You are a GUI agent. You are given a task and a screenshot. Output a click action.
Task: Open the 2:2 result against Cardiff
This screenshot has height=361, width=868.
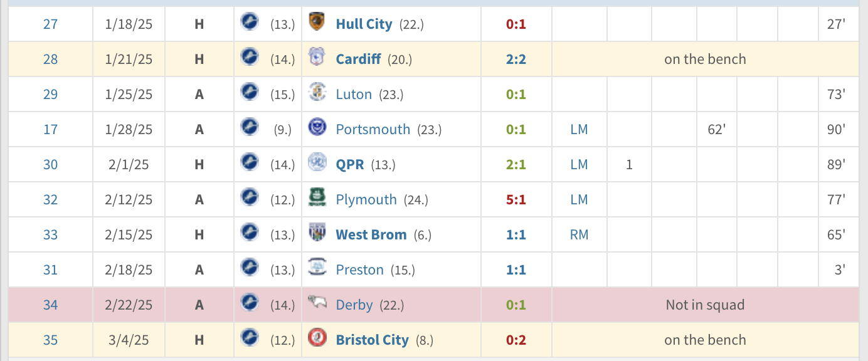tap(516, 59)
